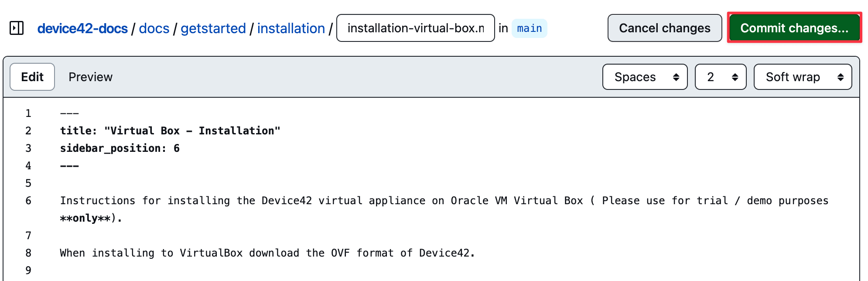Navigate to the getstarted folder breadcrumb
This screenshot has height=281, width=868.
[x=213, y=28]
